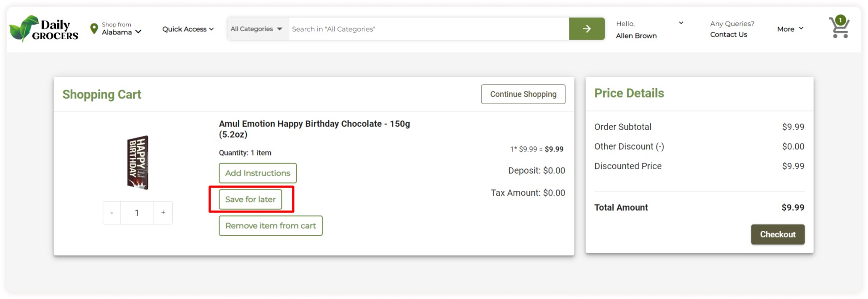Click the Contact Us link
Image resolution: width=868 pixels, height=299 pixels.
coord(728,34)
